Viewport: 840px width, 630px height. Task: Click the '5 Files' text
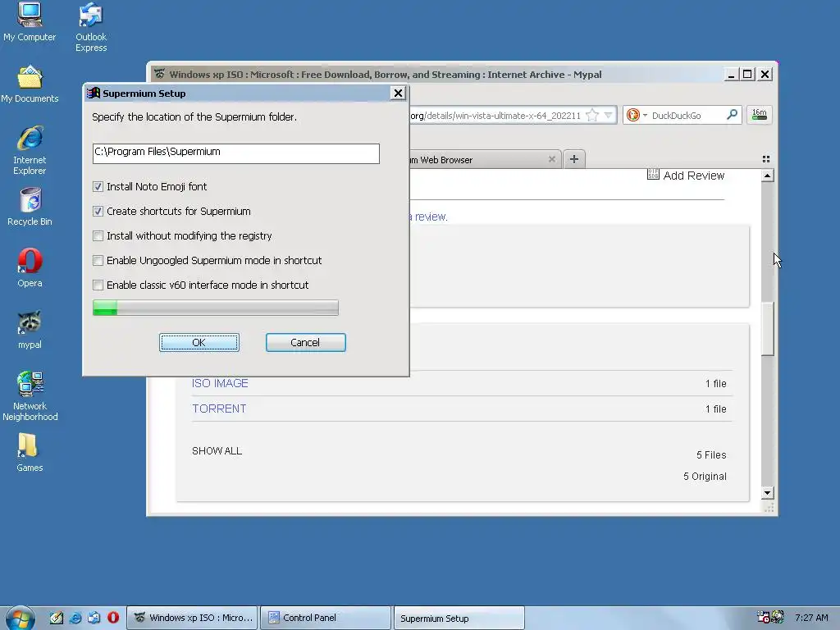(x=711, y=454)
